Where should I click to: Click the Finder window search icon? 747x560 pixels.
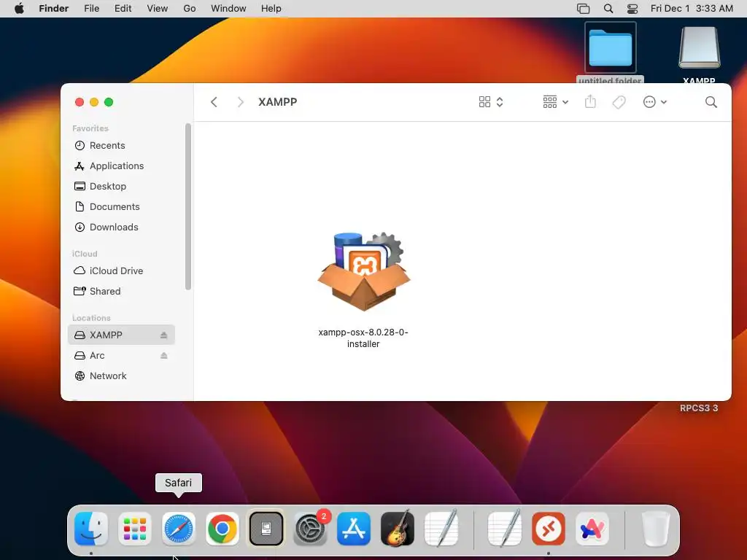(711, 102)
